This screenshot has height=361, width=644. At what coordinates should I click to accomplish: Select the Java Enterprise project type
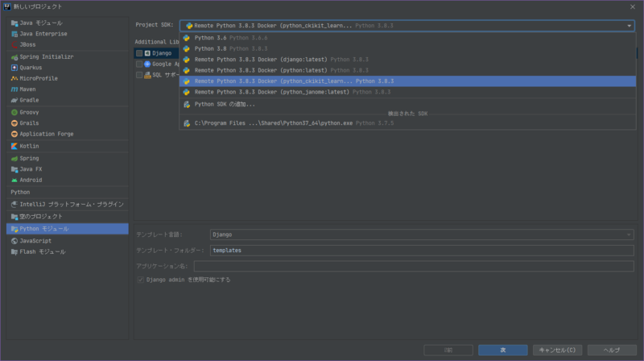pos(68,34)
